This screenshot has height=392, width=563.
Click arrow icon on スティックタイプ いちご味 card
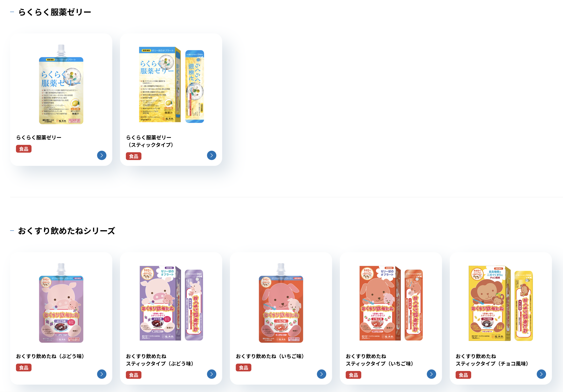click(x=431, y=374)
